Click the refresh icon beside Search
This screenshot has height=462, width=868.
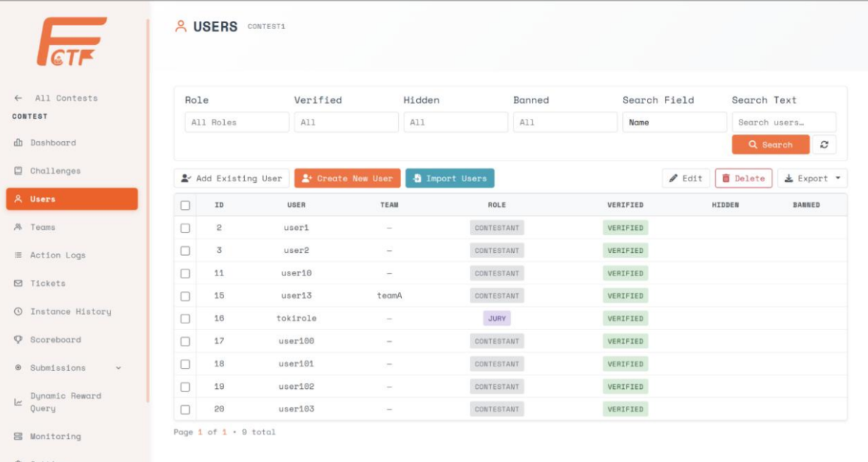coord(824,145)
